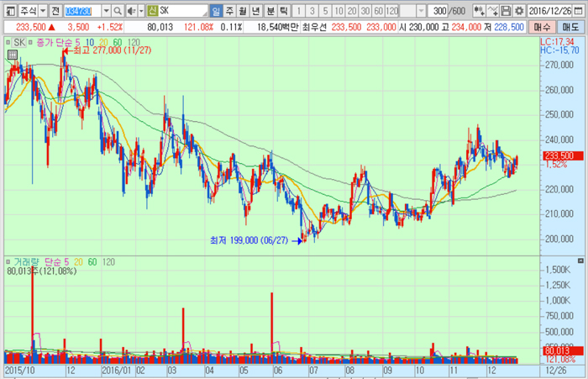Click the grid icon below SK label
588x379 pixels.
(12, 53)
